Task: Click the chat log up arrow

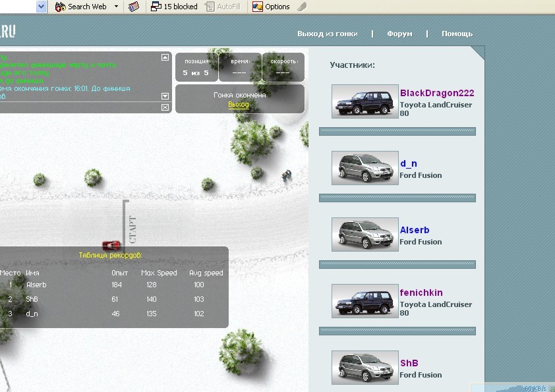Action: tap(165, 57)
